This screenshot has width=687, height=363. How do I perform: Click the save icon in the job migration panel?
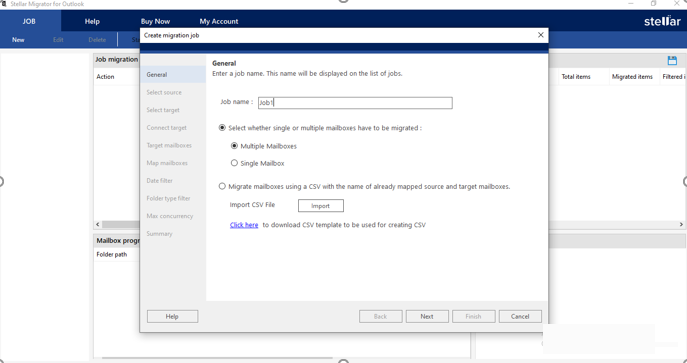(x=672, y=60)
